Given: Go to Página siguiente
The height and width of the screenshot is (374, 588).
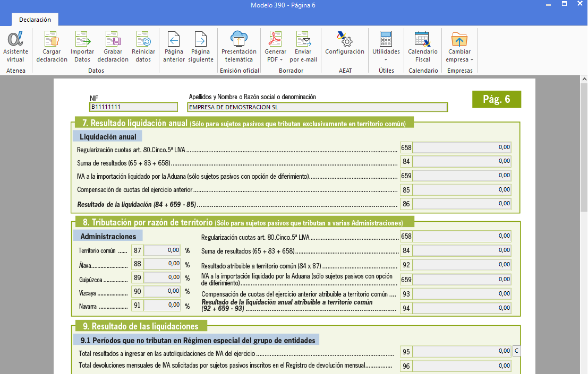Looking at the screenshot, I should click(x=201, y=47).
